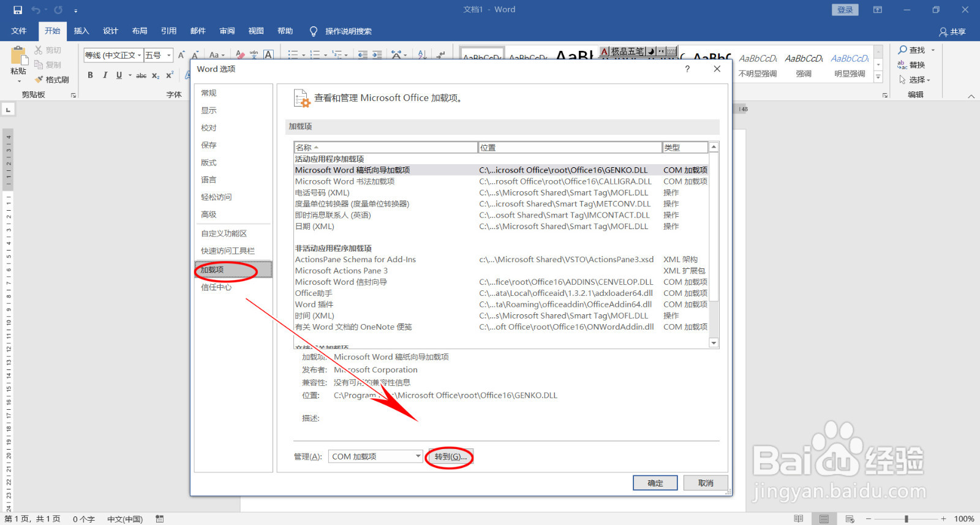
Task: Apply subscript formatting
Action: tap(156, 75)
